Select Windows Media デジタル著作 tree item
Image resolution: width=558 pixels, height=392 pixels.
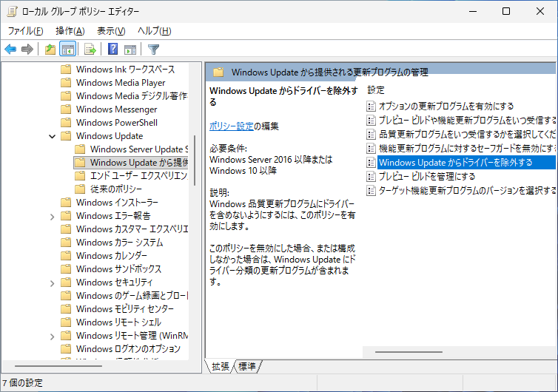coord(132,95)
